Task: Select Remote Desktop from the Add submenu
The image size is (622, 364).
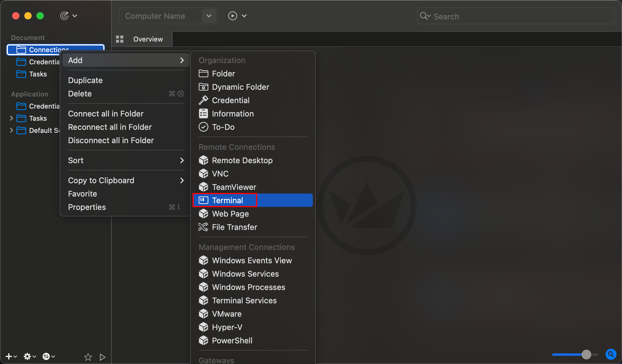Action: (242, 160)
